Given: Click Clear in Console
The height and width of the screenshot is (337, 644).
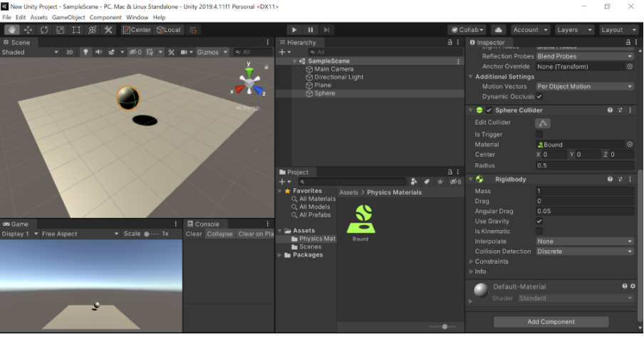Looking at the screenshot, I should coord(194,234).
